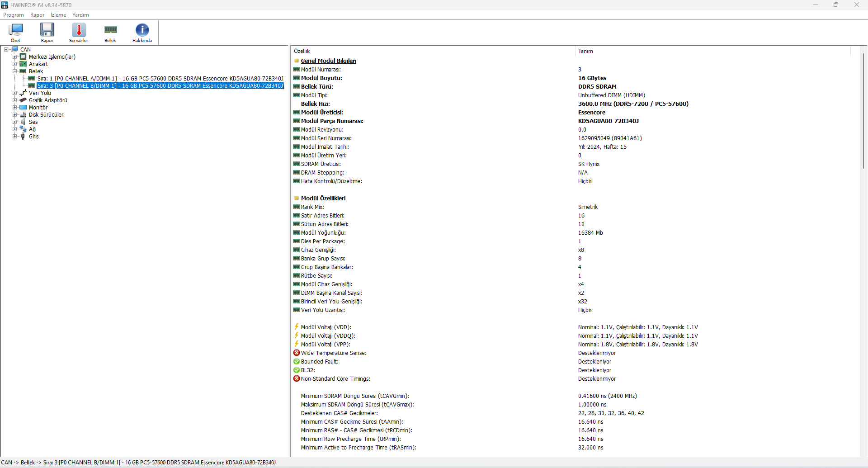Viewport: 868px width, 468px height.
Task: Click the Wide Temperature Sense red X icon
Action: coord(297,353)
